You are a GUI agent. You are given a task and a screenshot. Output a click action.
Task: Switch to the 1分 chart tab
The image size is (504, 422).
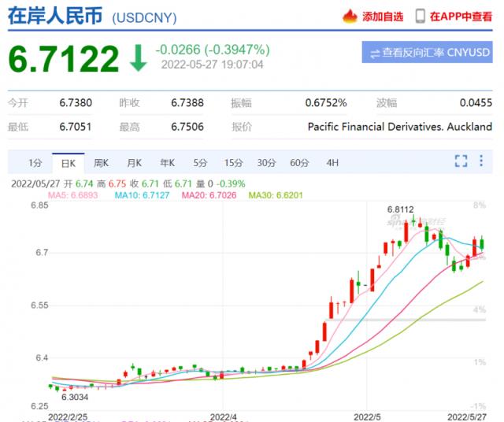(x=35, y=163)
